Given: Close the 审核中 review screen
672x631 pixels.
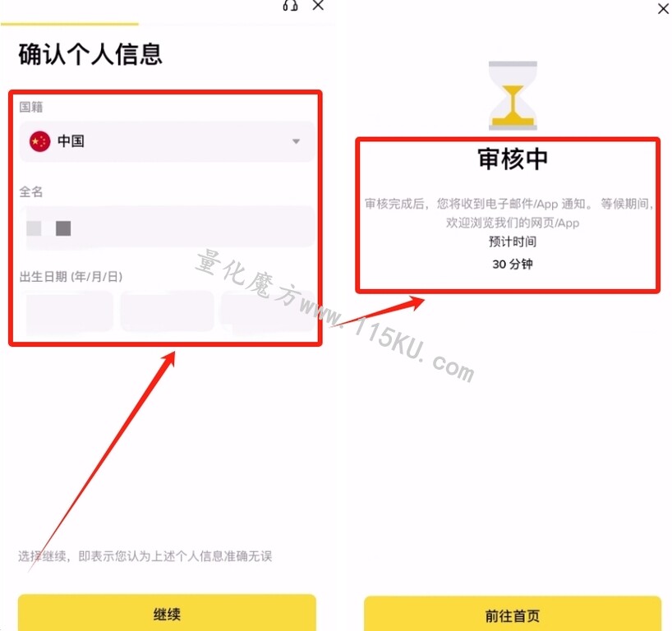Looking at the screenshot, I should (663, 8).
